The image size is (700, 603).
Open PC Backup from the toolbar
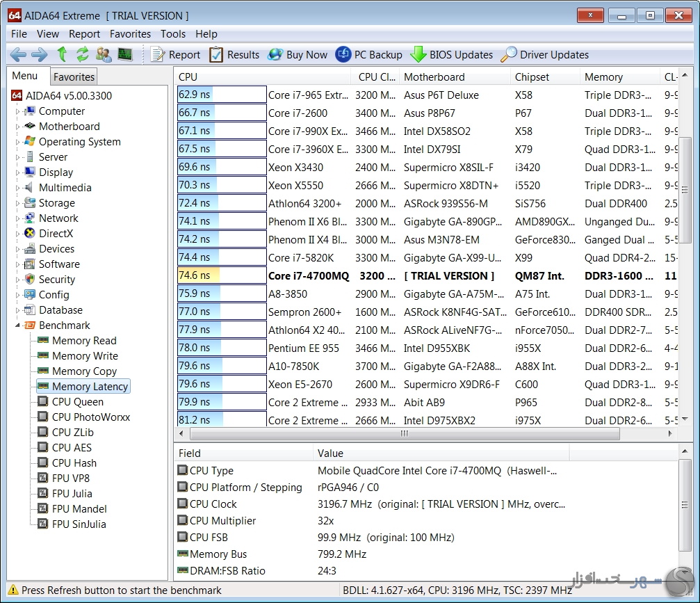click(368, 55)
